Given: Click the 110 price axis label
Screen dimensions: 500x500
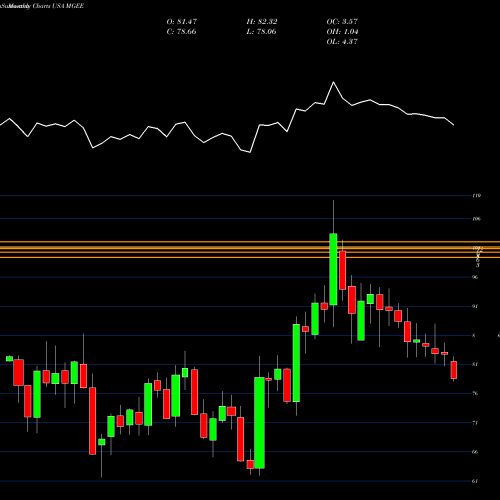Looking at the screenshot, I should point(477,196).
